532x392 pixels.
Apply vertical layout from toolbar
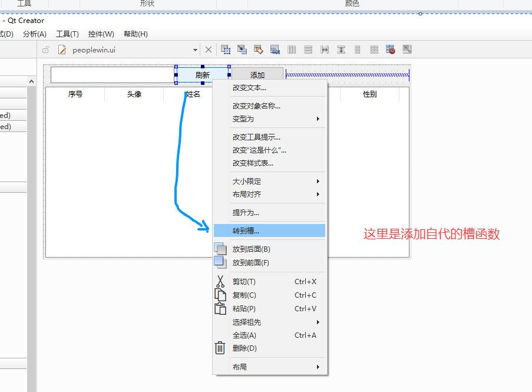pyautogui.click(x=308, y=50)
